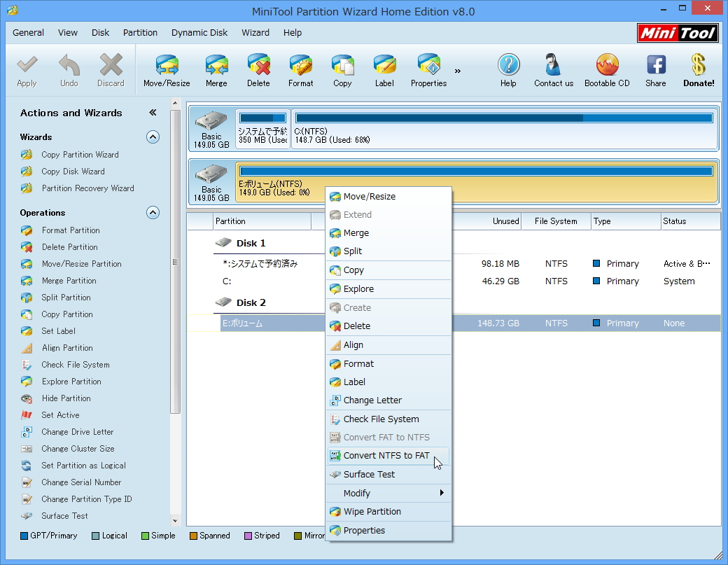Image resolution: width=728 pixels, height=565 pixels.
Task: Select the Move/Resize toolbar icon
Action: click(167, 65)
